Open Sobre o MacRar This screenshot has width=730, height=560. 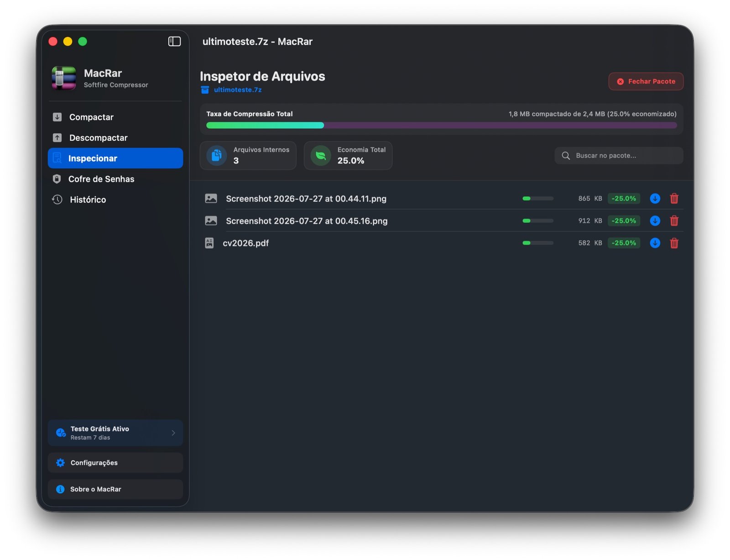(x=115, y=489)
